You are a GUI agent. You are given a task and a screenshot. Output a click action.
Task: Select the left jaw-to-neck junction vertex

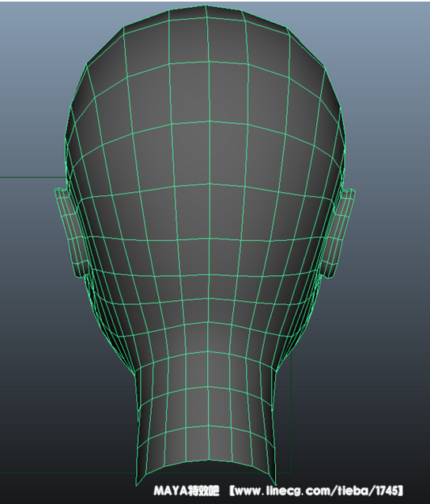coord(134,374)
